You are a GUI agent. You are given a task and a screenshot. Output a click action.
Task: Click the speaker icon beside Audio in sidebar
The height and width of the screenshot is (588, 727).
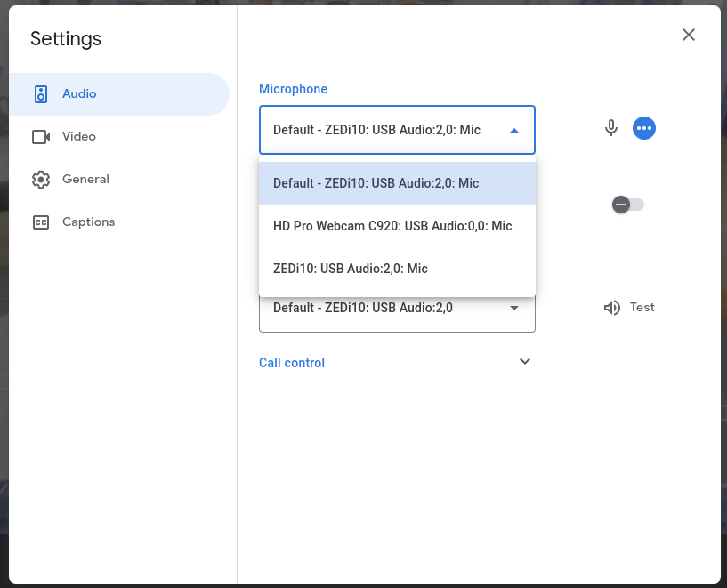41,94
